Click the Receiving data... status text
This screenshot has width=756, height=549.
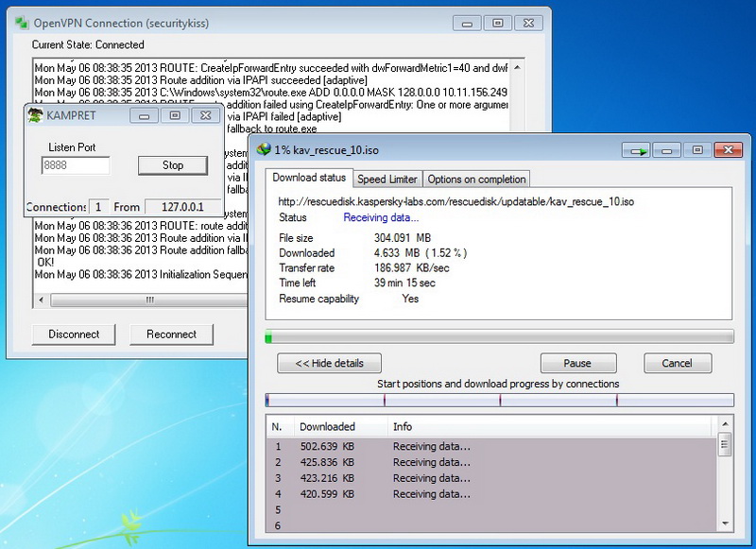click(381, 217)
